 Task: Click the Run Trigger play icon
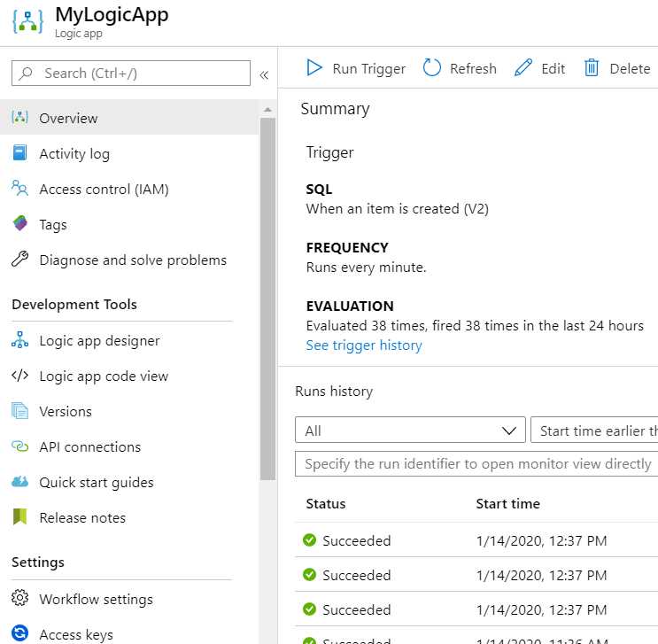coord(314,67)
